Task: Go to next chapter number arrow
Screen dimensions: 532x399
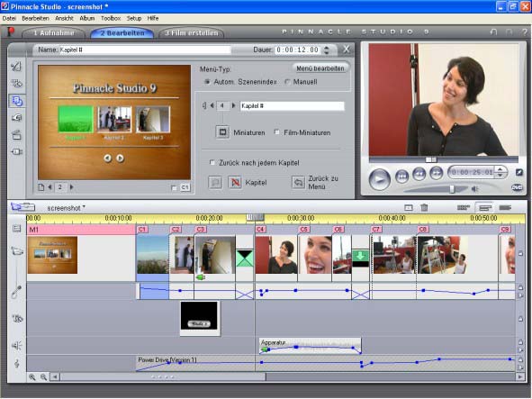Action: (233, 105)
